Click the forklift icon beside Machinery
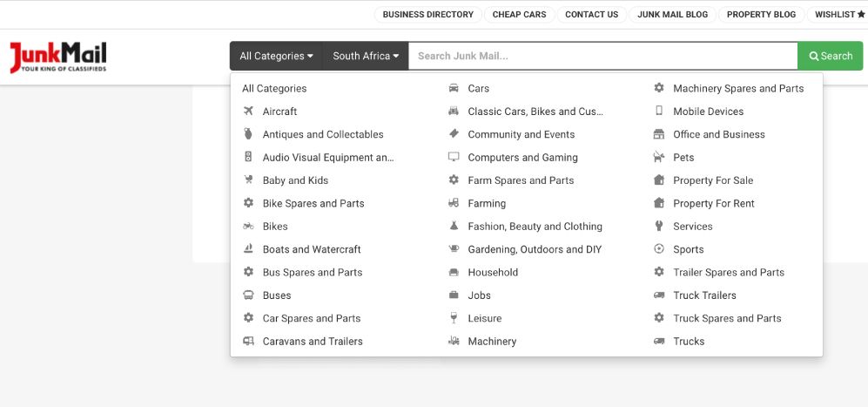 (x=454, y=341)
